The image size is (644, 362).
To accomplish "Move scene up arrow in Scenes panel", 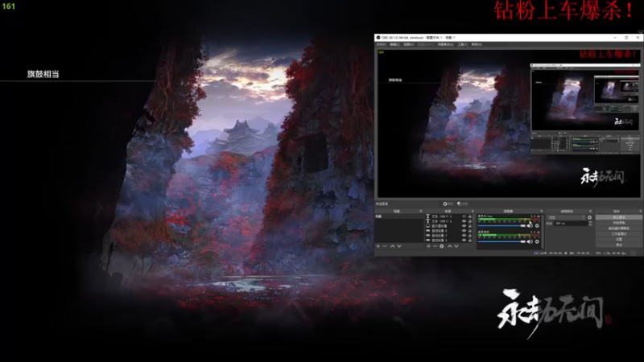I will [392, 246].
